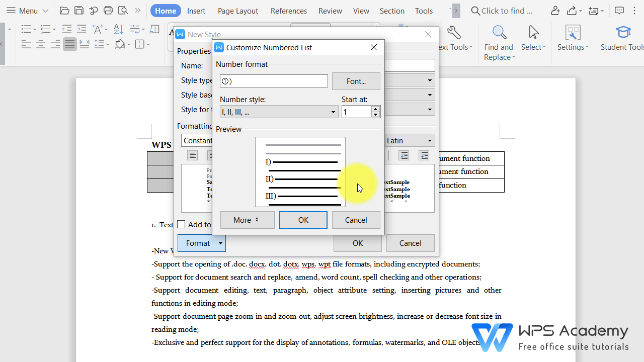Click OK in the New Style dialog
This screenshot has width=644, height=362.
tap(358, 243)
